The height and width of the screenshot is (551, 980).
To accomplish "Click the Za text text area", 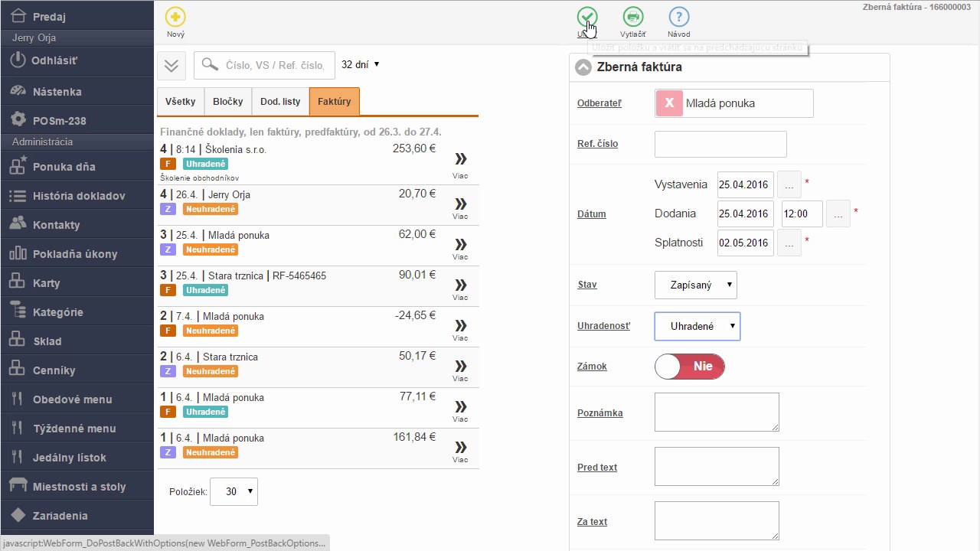I will pos(717,520).
